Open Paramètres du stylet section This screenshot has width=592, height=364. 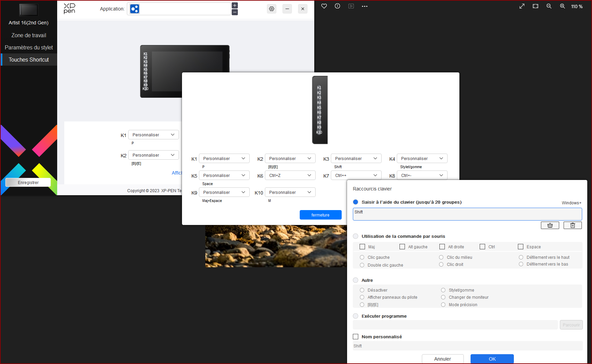tap(29, 47)
